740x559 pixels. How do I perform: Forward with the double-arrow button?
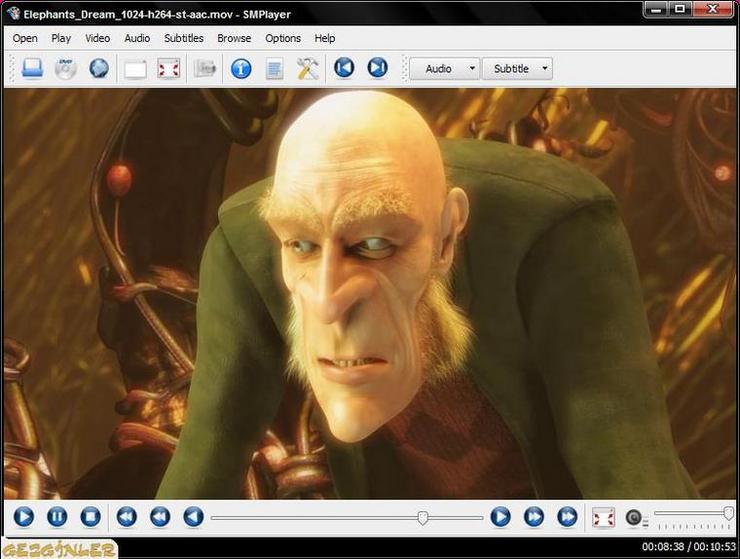534,517
